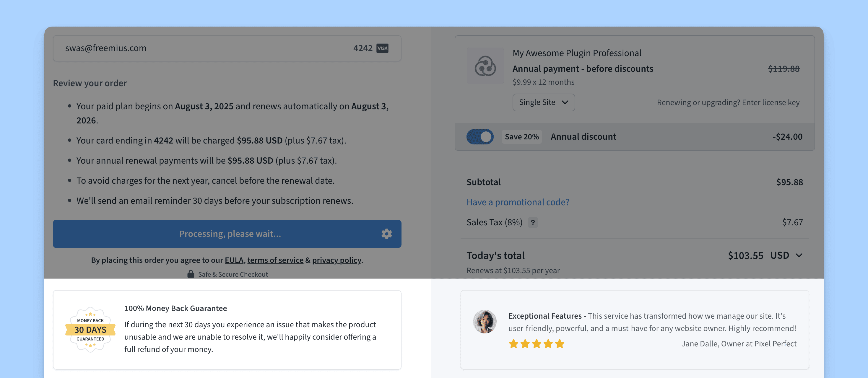Click the Save 20% badge
This screenshot has width=868, height=378.
coord(522,137)
